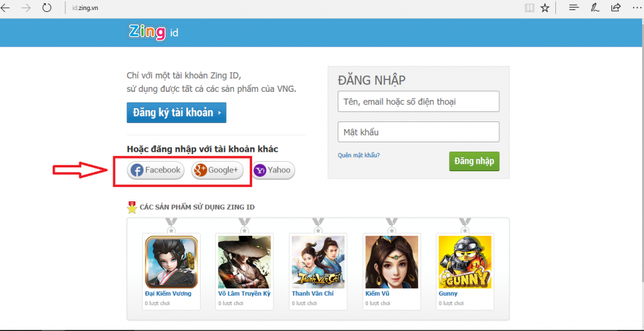Open Đại Kiếm Vương game thumbnail

[171, 262]
